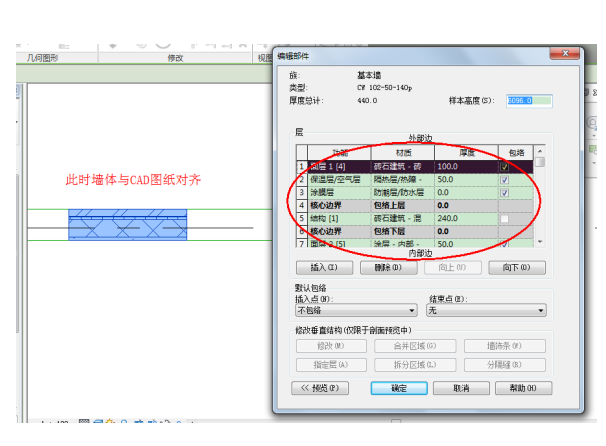Click the layer table scrollbar down arrow

[x=540, y=241]
